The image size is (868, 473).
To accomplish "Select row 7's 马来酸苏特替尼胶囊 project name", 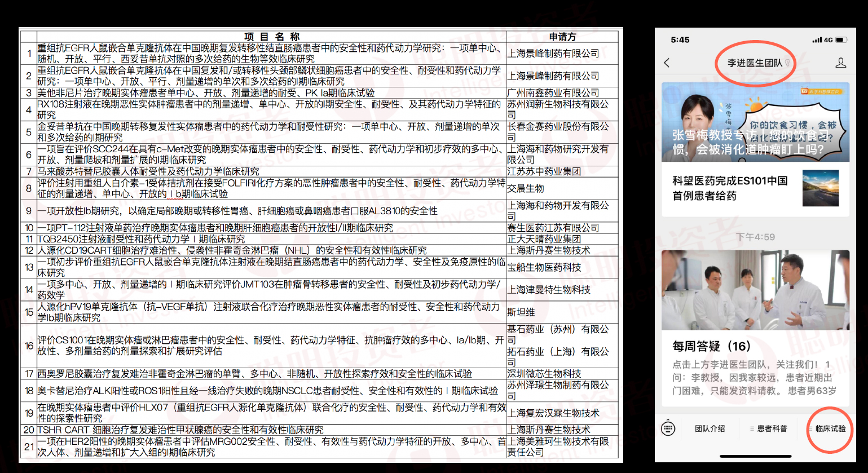I will tap(272, 171).
